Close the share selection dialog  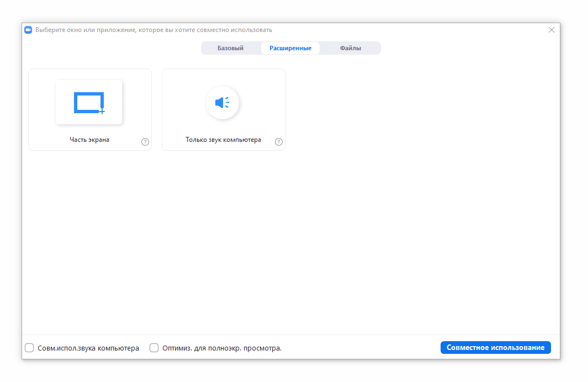[551, 30]
